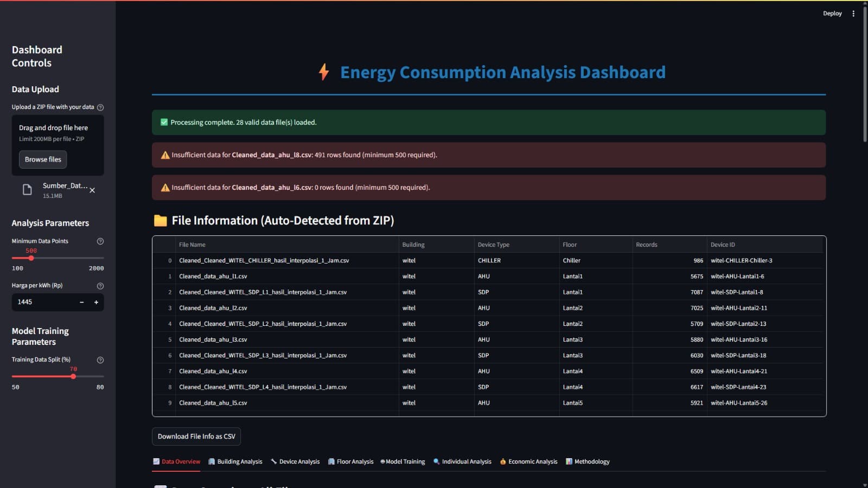
Task: Select cell Cleaned_Cleaned_WITEL_SDP_L4_hasil_interpolasi_1_Jam.csv
Action: [286, 387]
